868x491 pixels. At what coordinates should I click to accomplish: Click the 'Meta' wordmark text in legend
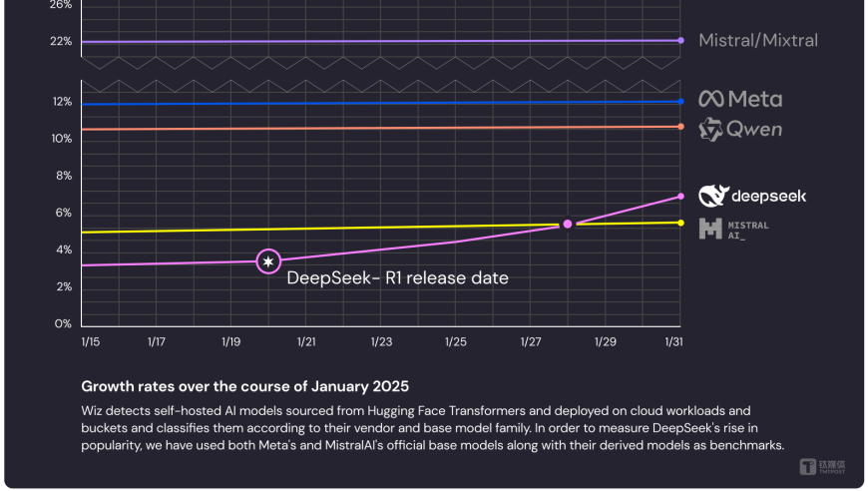click(x=755, y=100)
